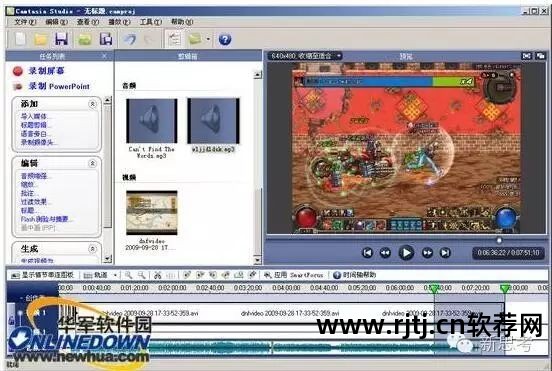Select the dnfvideo video clip thumbnail
This screenshot has width=552, height=371.
(152, 213)
